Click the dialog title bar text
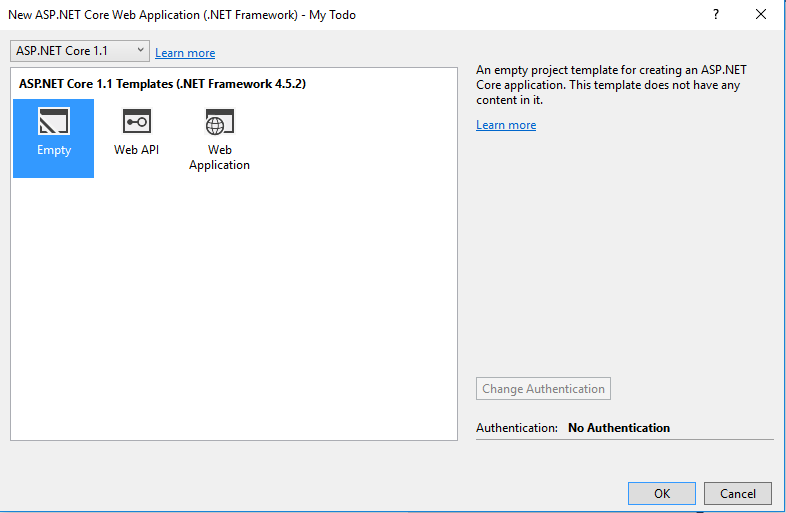The height and width of the screenshot is (513, 786). [182, 15]
